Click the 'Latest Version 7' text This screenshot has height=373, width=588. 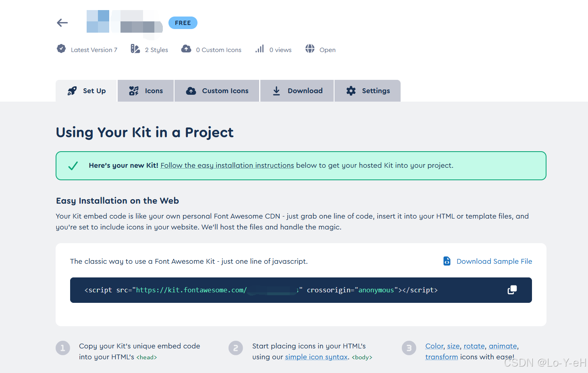(x=94, y=50)
